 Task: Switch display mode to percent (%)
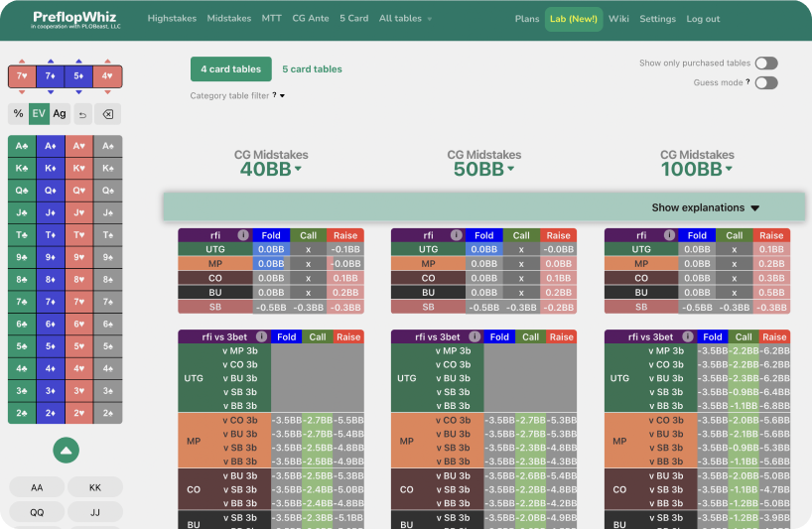18,114
